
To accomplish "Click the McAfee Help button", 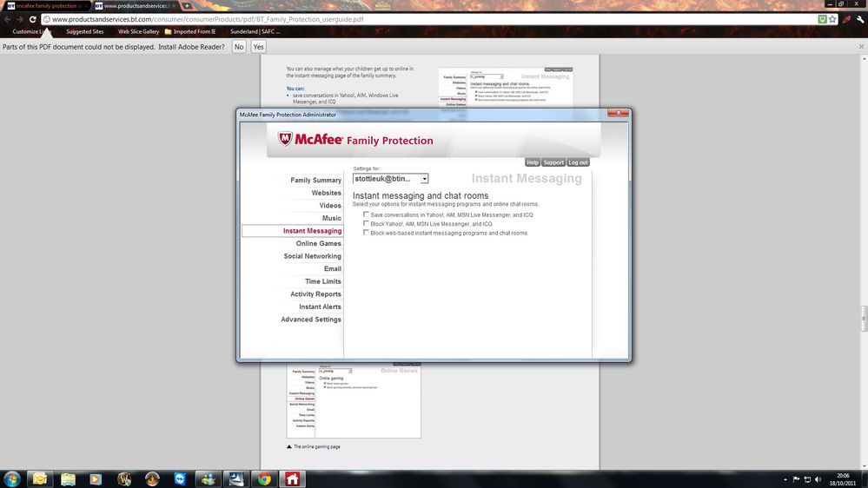I will pos(532,162).
